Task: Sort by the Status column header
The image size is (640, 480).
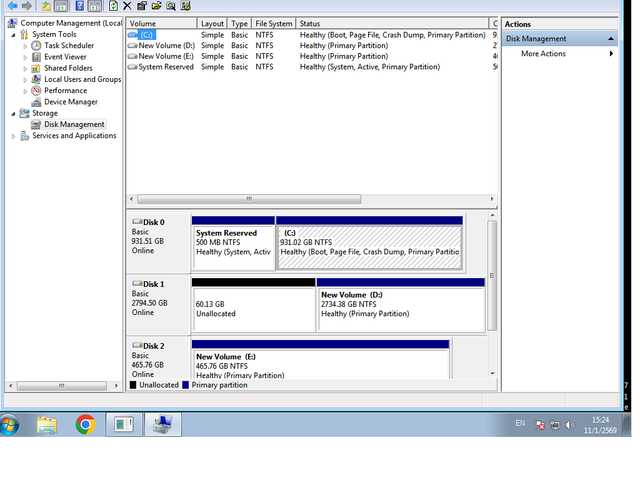Action: 392,23
